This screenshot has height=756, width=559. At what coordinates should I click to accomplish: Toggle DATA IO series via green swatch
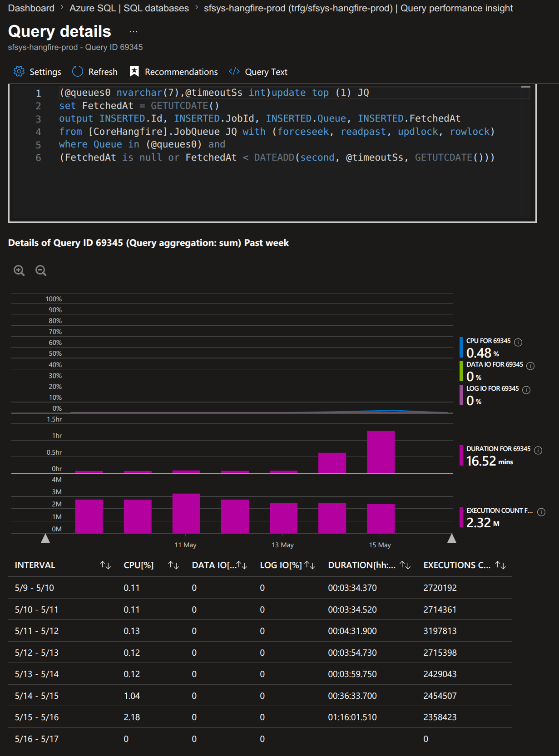click(x=461, y=371)
